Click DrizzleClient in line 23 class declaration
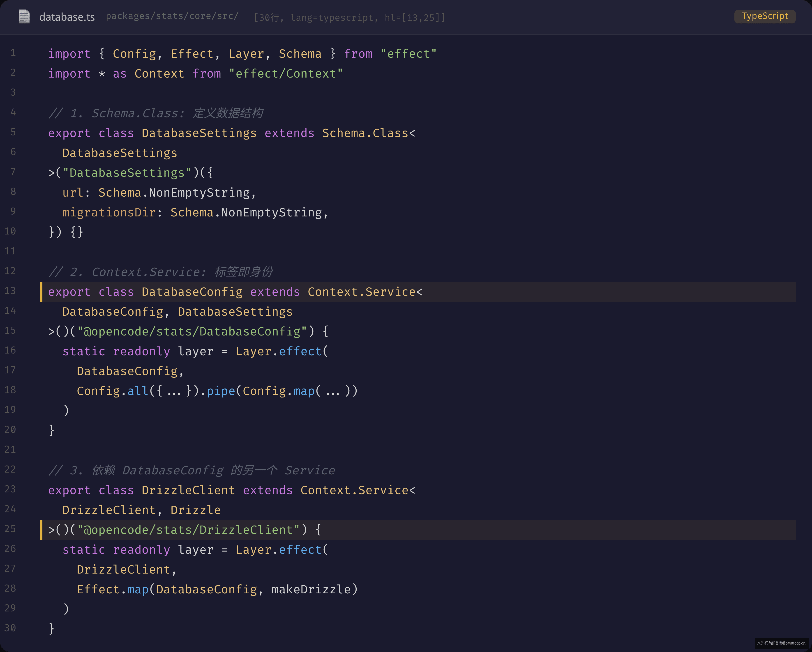 click(188, 491)
